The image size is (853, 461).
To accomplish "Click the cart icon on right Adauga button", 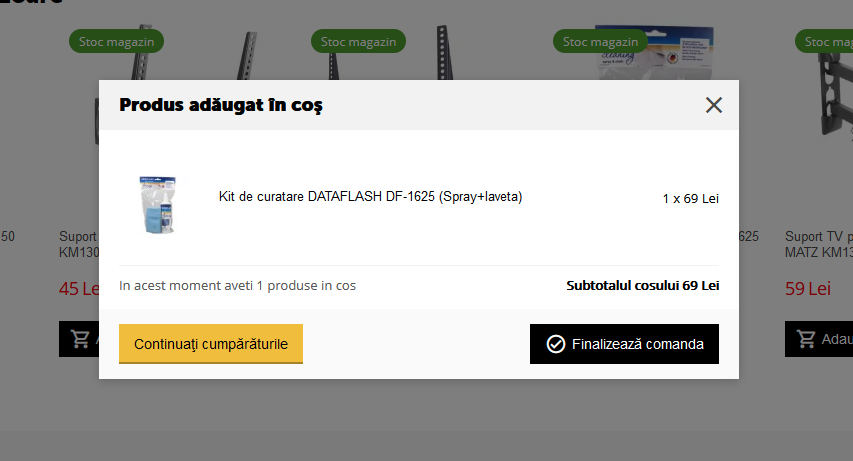I will coord(806,339).
